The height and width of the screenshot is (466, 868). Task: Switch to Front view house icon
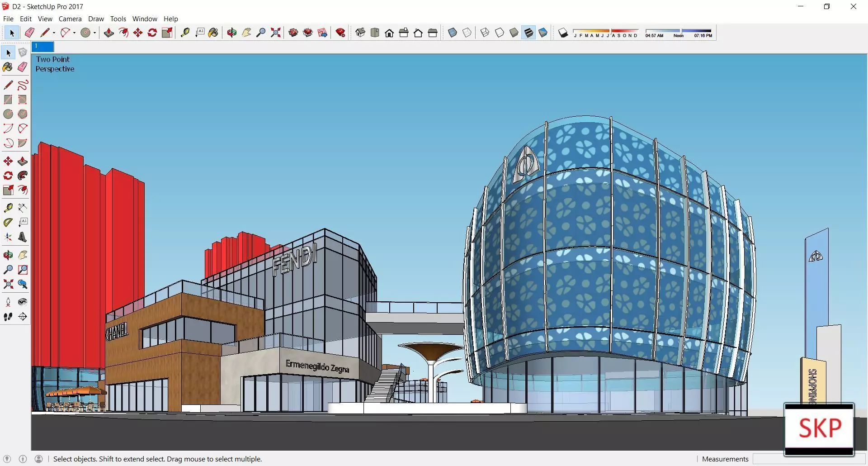pos(389,33)
